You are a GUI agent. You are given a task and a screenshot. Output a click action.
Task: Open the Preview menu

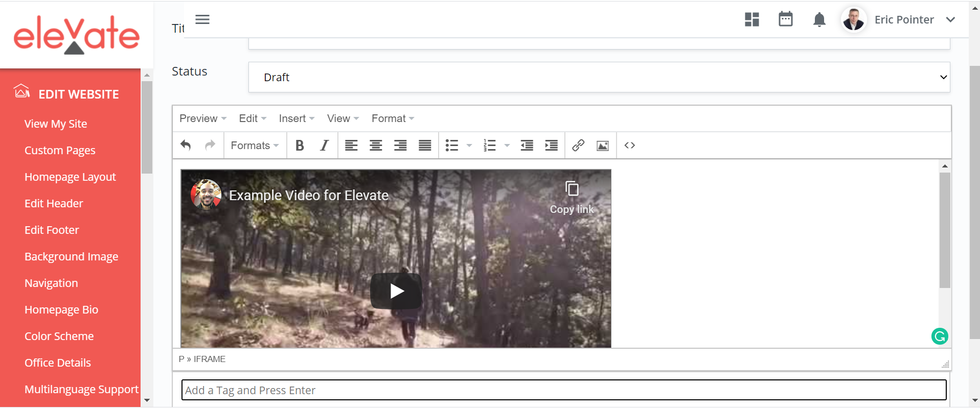pyautogui.click(x=203, y=118)
